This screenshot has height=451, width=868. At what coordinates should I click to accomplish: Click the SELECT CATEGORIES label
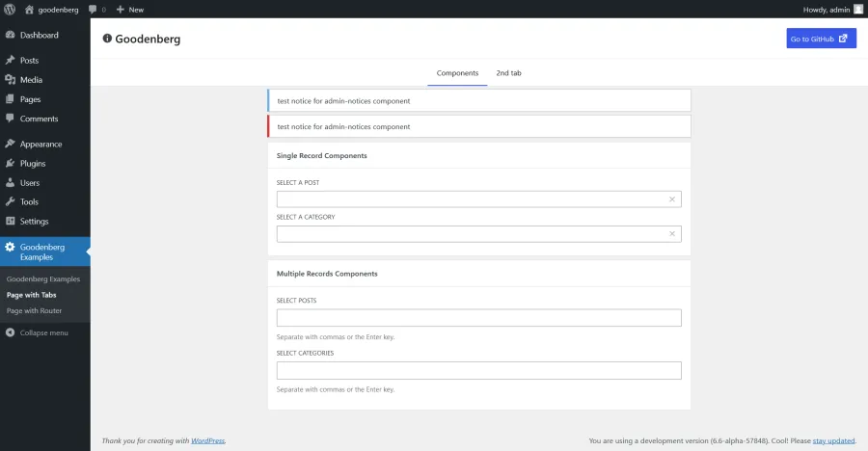point(305,353)
